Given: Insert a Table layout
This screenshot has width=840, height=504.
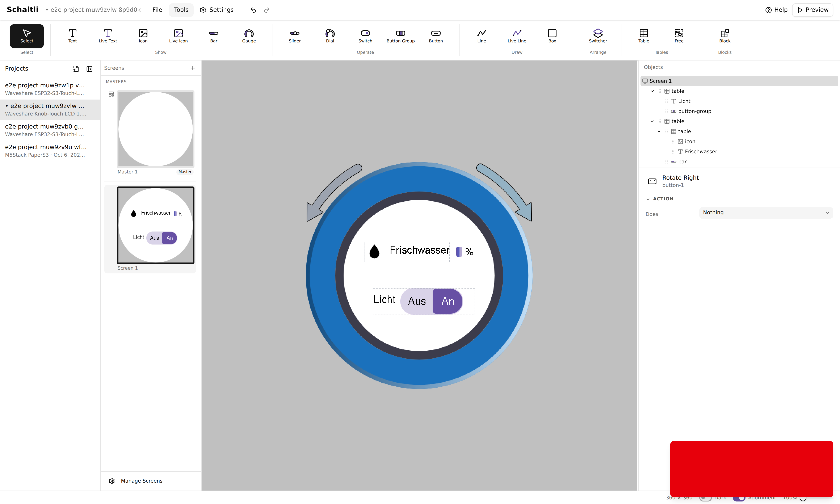Looking at the screenshot, I should click(x=644, y=36).
